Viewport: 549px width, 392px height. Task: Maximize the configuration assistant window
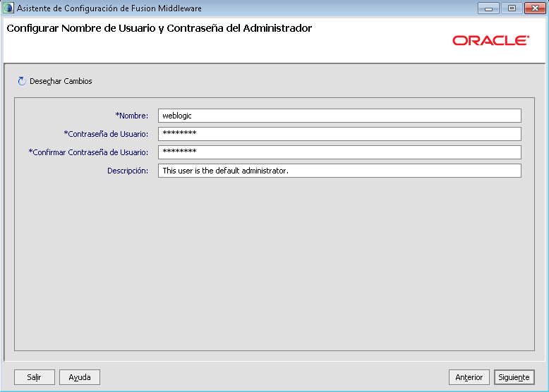[x=512, y=8]
